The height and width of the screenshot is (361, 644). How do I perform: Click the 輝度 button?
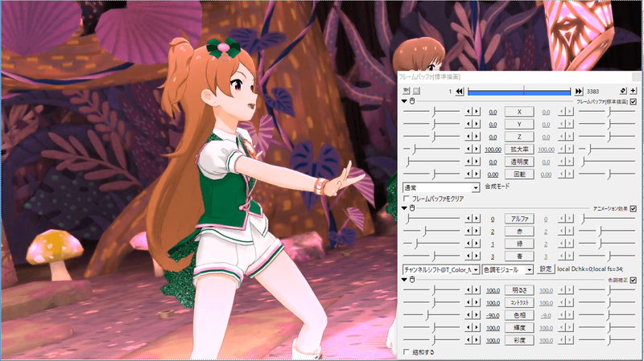click(x=519, y=327)
